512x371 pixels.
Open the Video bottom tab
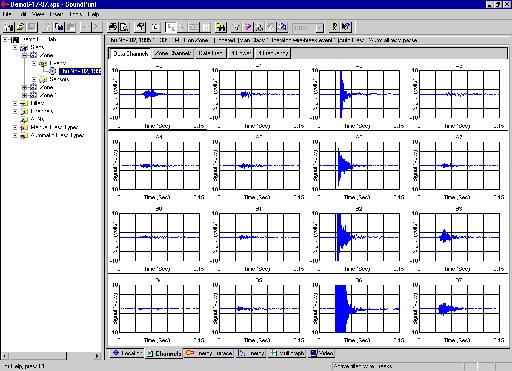tap(322, 353)
